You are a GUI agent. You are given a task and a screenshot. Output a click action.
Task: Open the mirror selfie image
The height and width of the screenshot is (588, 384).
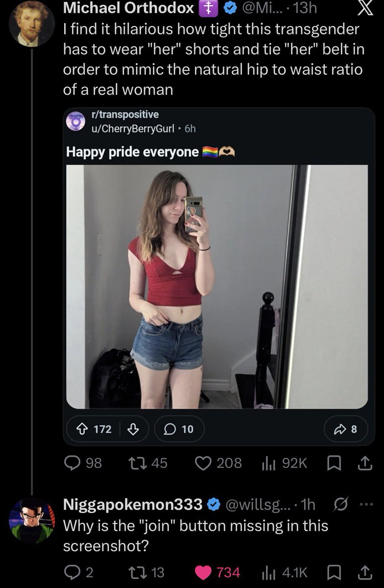click(x=217, y=287)
